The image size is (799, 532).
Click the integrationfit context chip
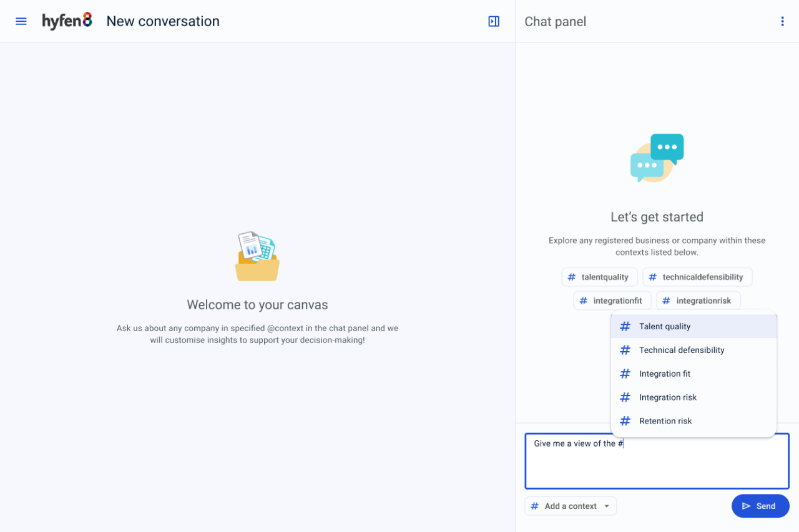click(x=612, y=301)
